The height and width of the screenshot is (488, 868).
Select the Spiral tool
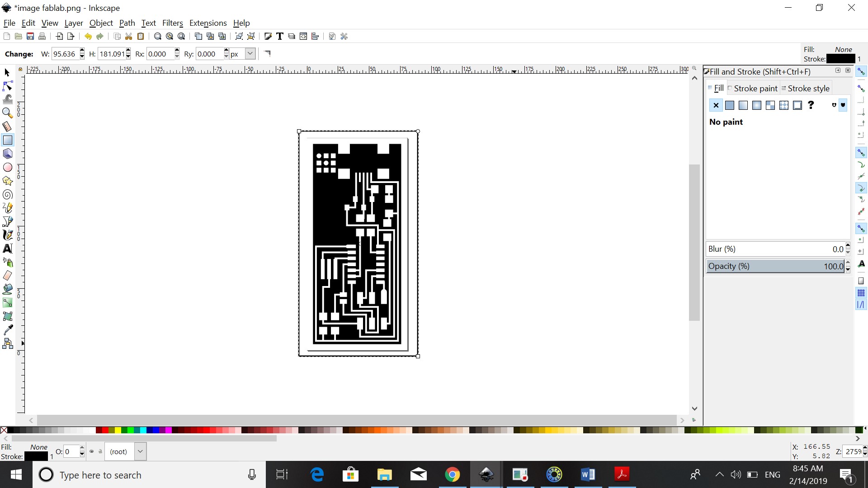pyautogui.click(x=8, y=195)
